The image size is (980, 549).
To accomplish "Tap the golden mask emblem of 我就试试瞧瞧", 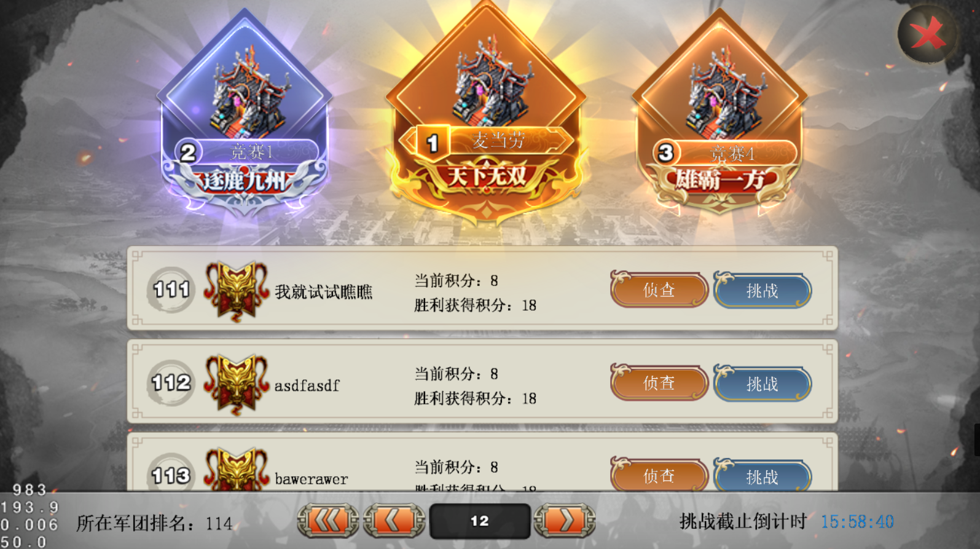I will [x=237, y=291].
